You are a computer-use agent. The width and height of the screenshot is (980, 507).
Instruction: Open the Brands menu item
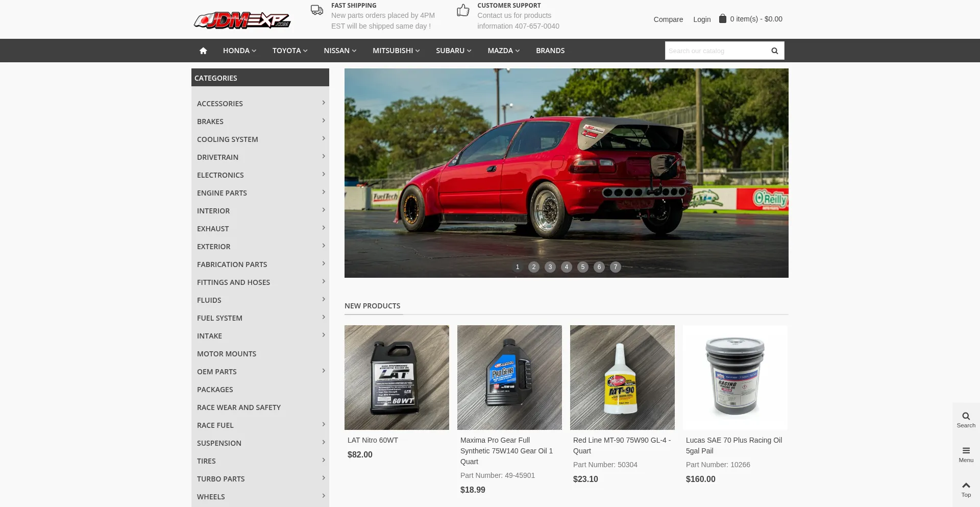(550, 51)
